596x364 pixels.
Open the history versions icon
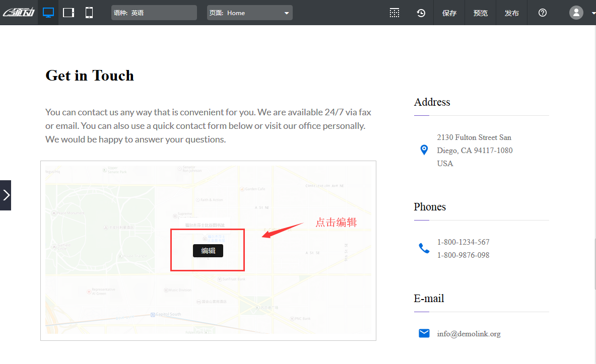(x=421, y=13)
